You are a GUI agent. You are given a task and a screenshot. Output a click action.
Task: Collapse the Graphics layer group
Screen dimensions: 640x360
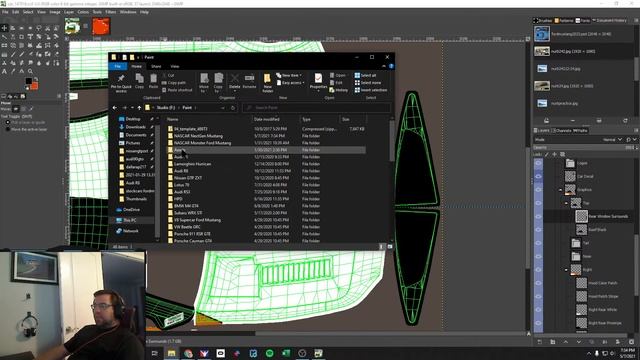click(560, 190)
